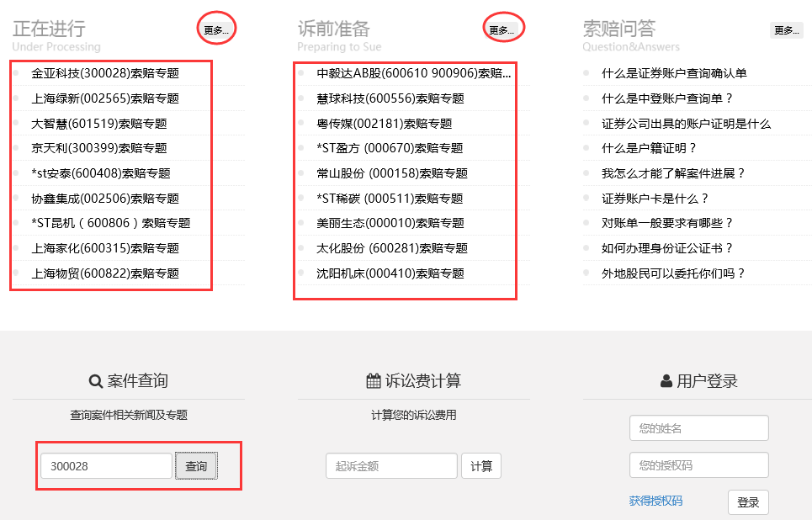
Task: Click the 您的授权码 input field
Action: [x=698, y=465]
